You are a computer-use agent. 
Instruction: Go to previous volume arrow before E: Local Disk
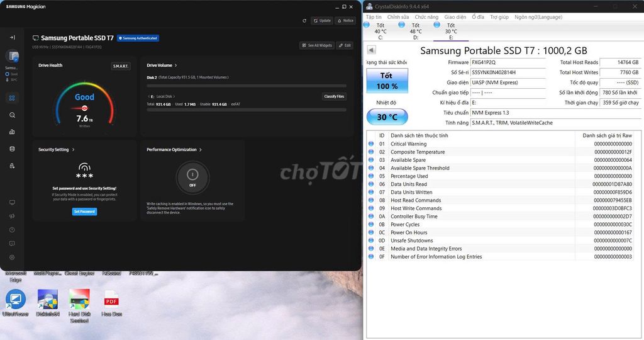click(x=148, y=96)
